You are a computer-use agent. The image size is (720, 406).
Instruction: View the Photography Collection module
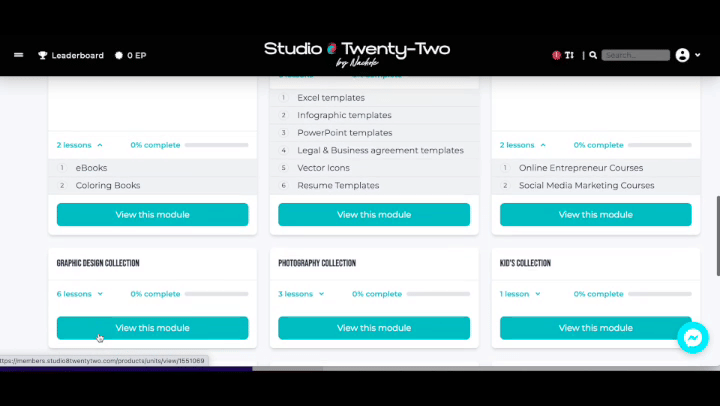(373, 327)
